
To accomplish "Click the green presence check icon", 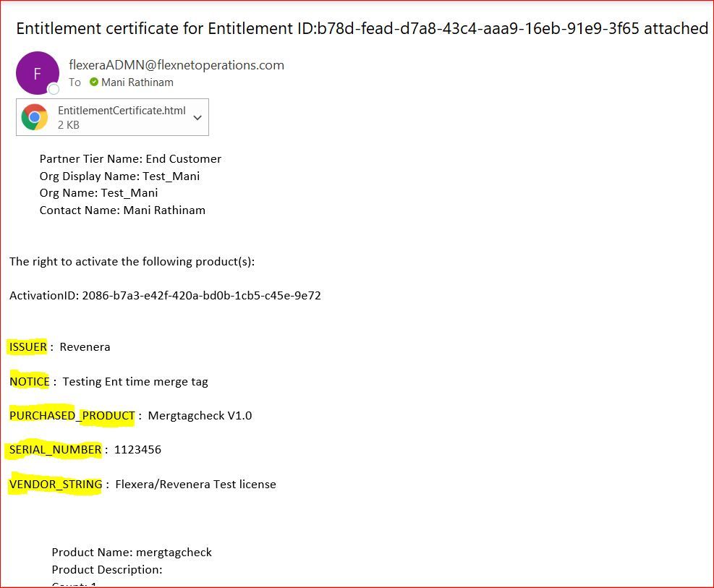I will tap(94, 82).
